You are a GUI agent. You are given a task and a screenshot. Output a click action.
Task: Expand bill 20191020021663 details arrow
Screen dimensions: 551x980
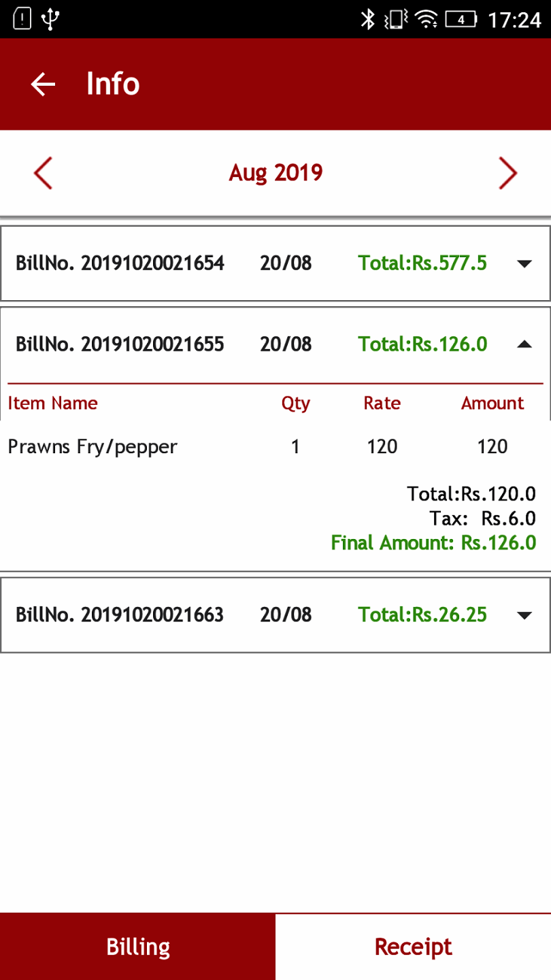pos(524,615)
